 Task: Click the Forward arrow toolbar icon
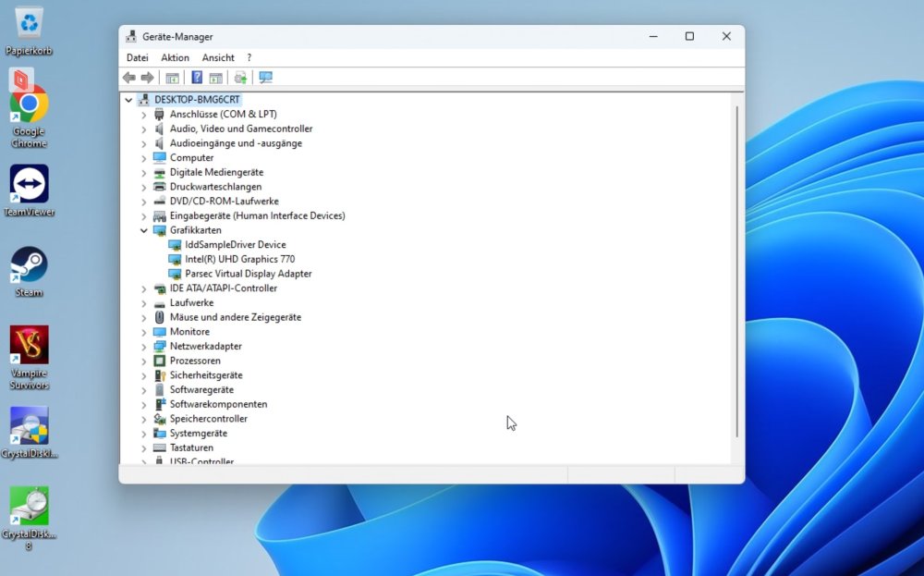(147, 78)
